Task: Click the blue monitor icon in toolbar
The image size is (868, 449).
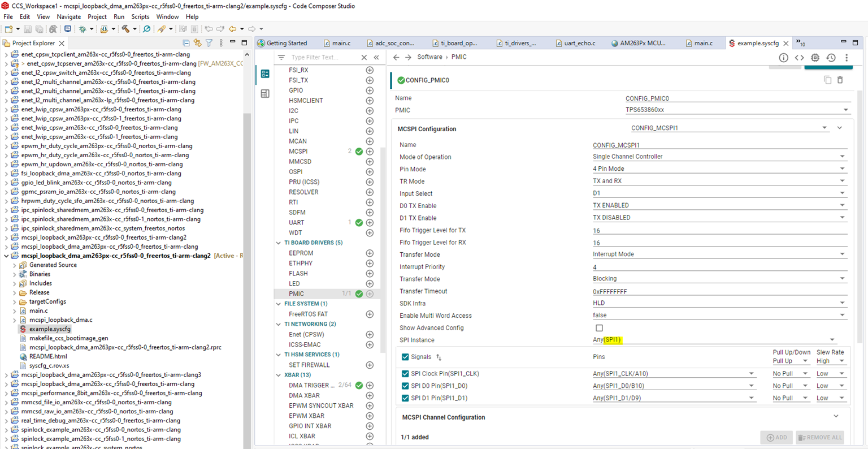Action: (68, 29)
